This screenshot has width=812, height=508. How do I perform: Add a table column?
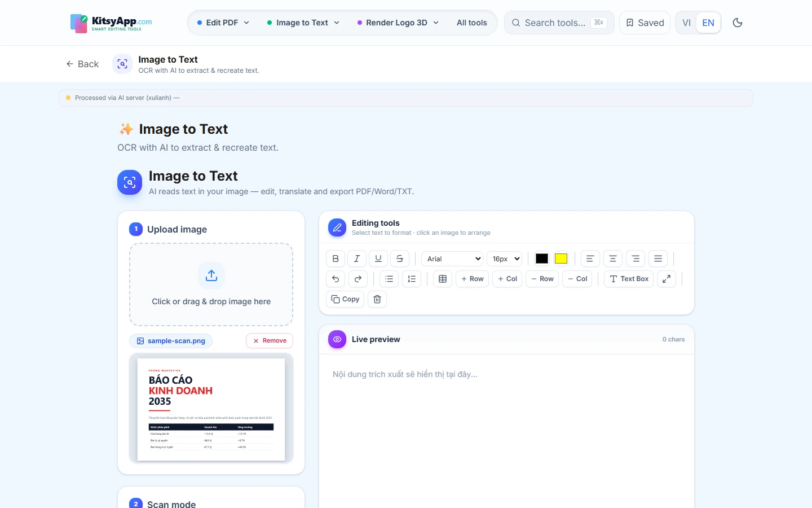coord(507,279)
